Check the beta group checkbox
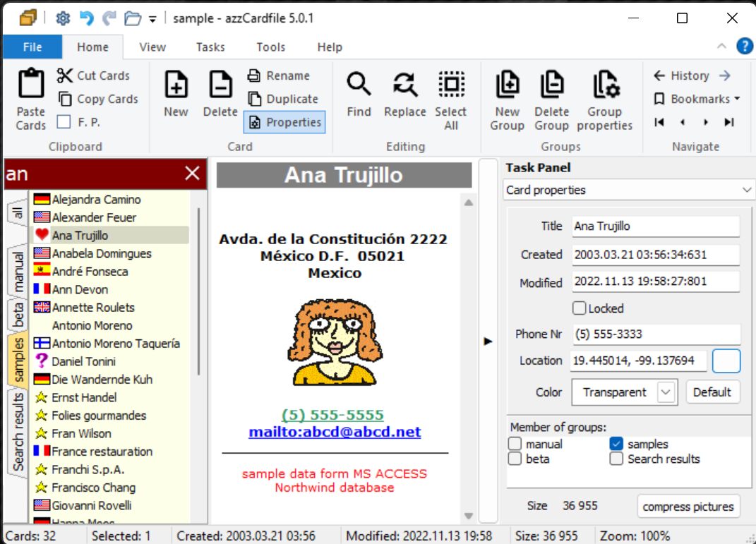The image size is (756, 544). [x=515, y=459]
